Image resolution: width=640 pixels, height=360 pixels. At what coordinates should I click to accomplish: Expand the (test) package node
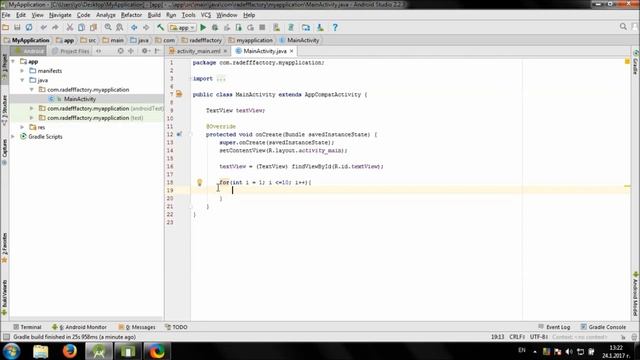point(32,118)
